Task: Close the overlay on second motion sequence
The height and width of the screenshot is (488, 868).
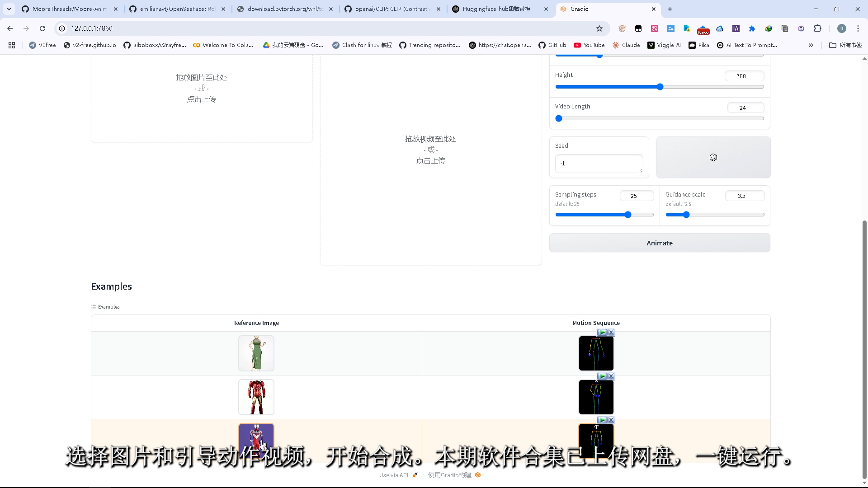Action: (611, 376)
